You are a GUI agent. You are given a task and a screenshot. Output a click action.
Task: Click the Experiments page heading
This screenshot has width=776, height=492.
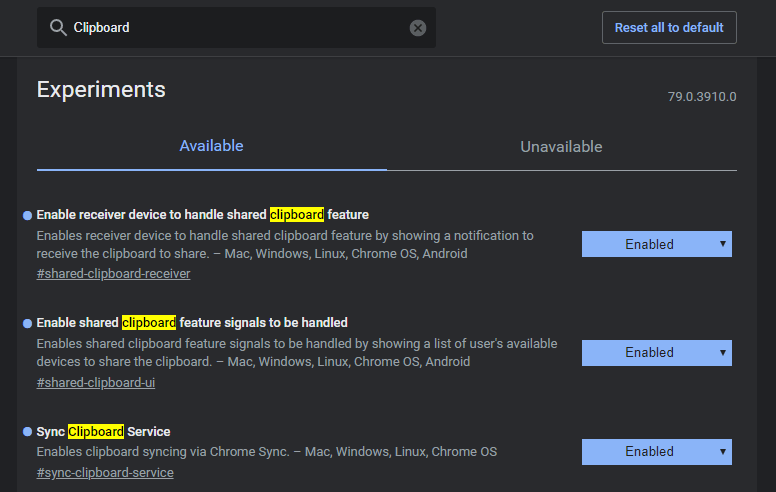pyautogui.click(x=101, y=89)
